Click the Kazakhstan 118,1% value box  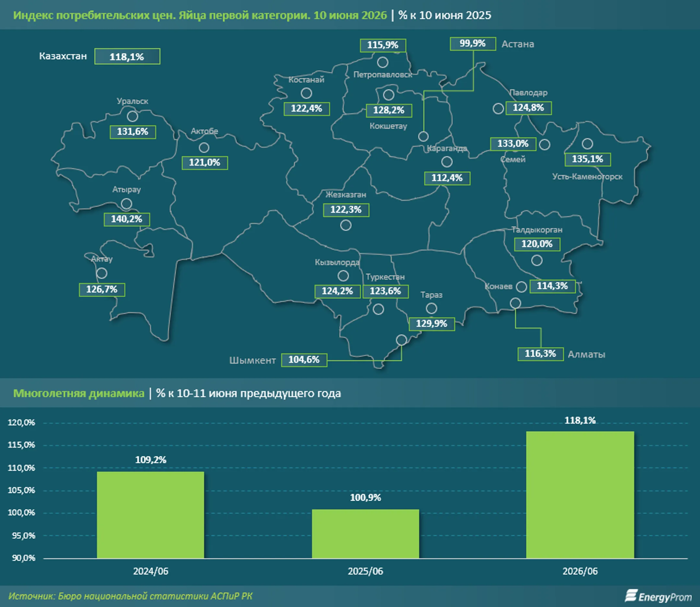click(x=127, y=56)
